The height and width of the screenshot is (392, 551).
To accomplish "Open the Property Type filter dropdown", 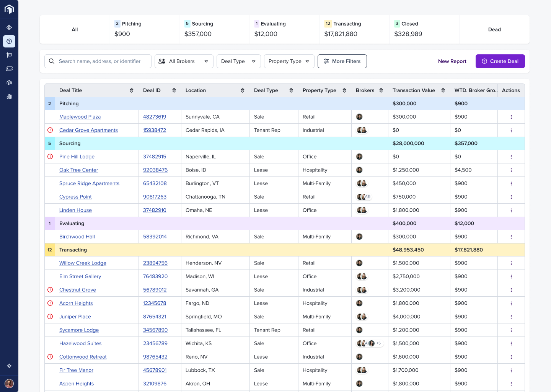I will click(x=289, y=61).
